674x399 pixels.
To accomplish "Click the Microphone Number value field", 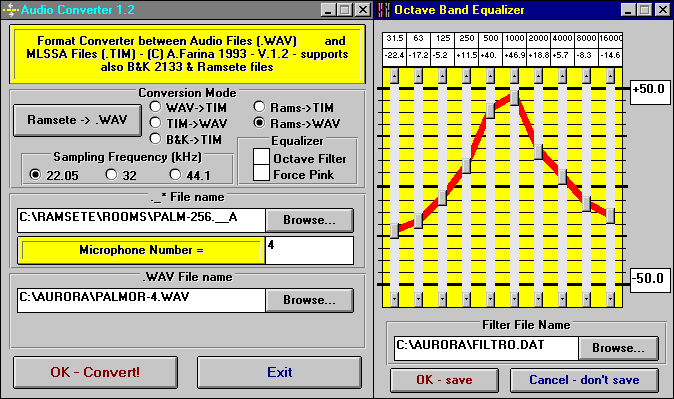I will point(309,250).
